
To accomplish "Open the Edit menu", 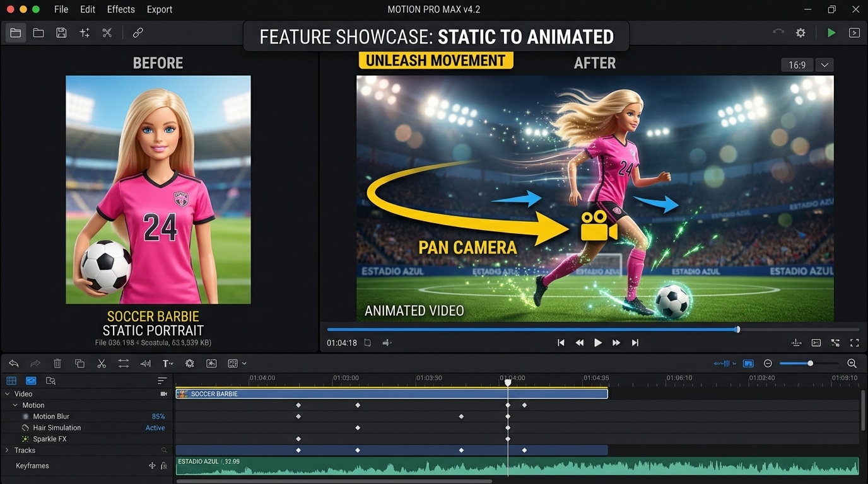I will coord(88,9).
